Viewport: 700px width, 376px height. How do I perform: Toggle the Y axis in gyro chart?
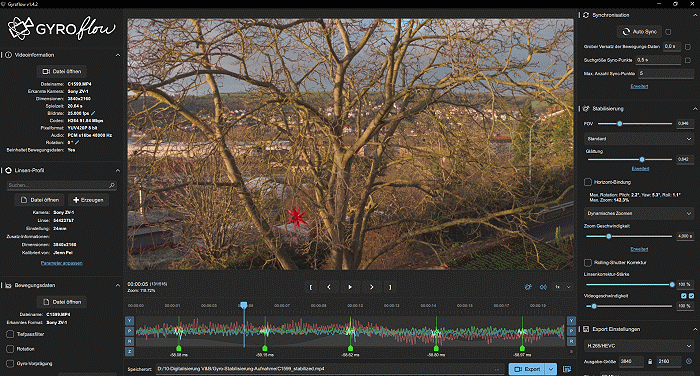[x=129, y=321]
